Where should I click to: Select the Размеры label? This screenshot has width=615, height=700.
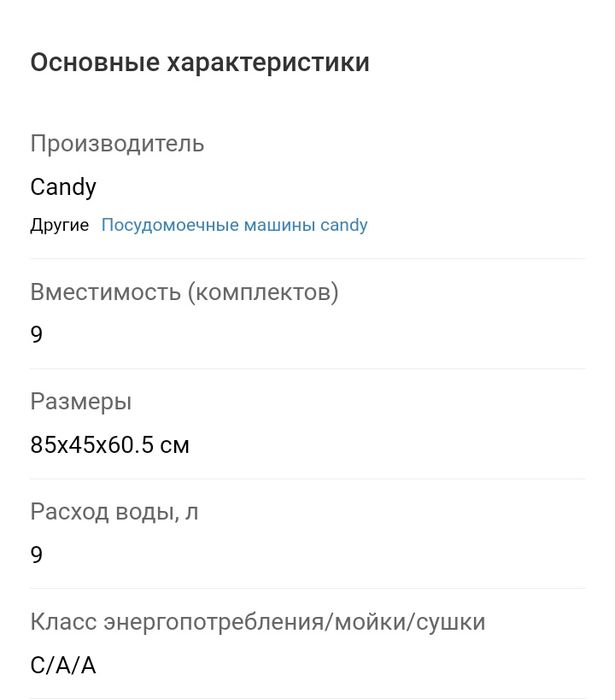81,402
